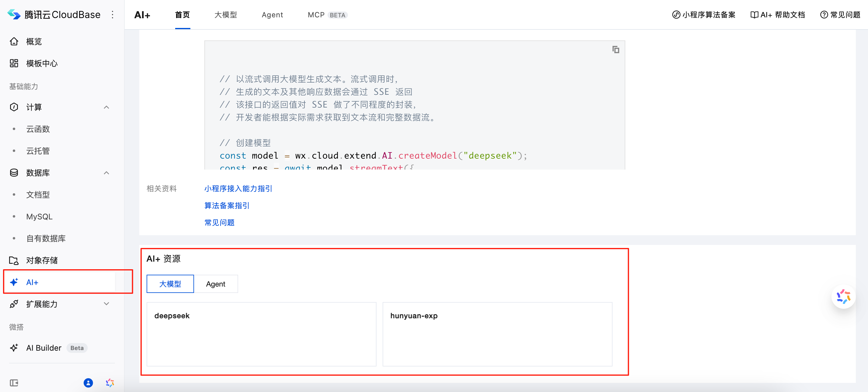Click the AI+ 资源 heading
Screen dimensions: 868x392
tap(163, 259)
